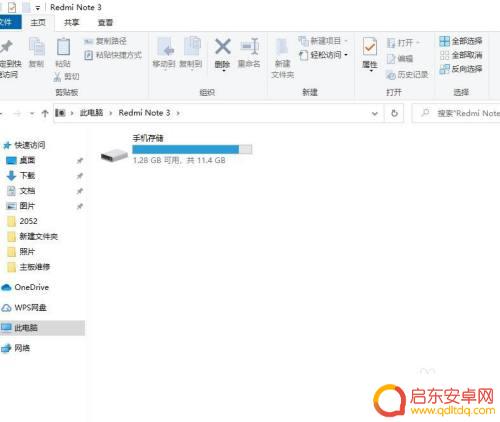Click Paste shortcut (粘贴快捷方式)
The width and height of the screenshot is (500, 422).
pyautogui.click(x=113, y=55)
